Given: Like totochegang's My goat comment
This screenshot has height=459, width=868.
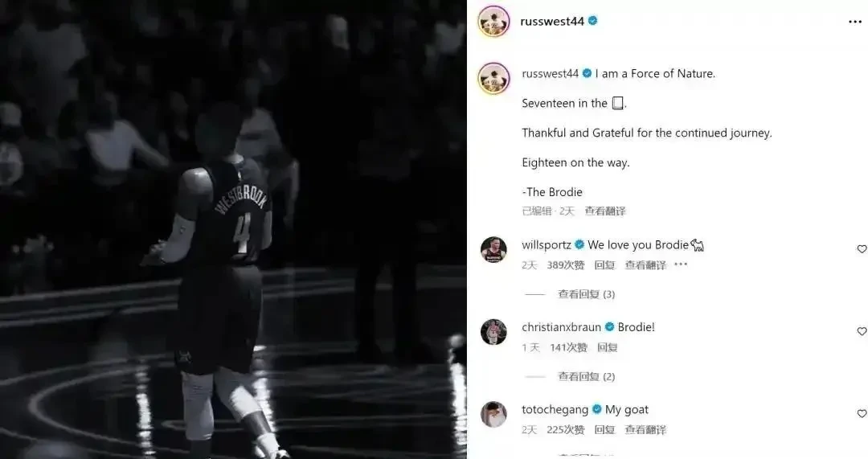Looking at the screenshot, I should [862, 414].
